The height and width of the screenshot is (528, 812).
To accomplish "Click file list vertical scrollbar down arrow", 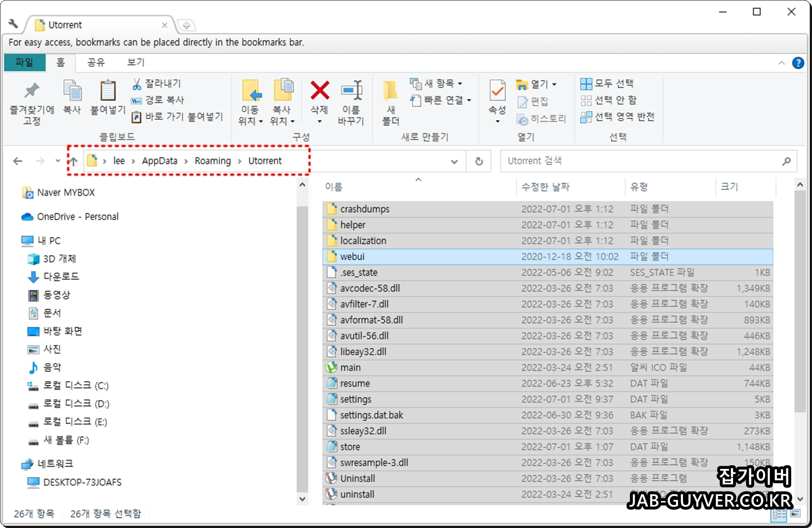I will tap(800, 499).
